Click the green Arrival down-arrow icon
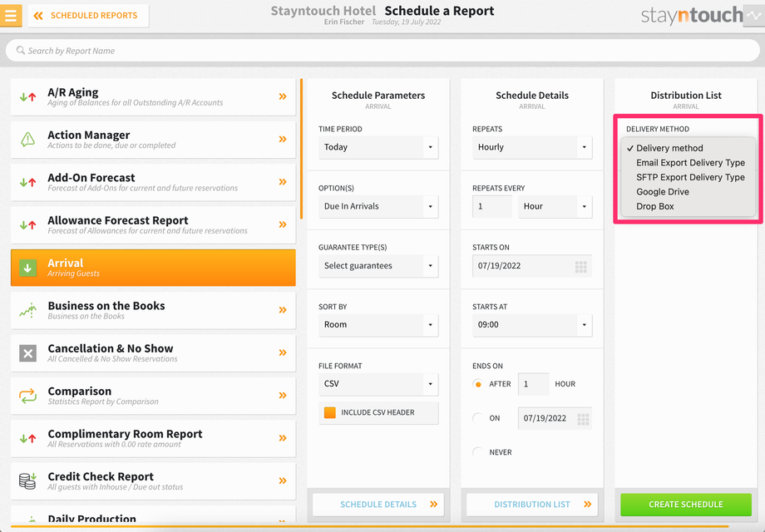The image size is (765, 532). (27, 268)
